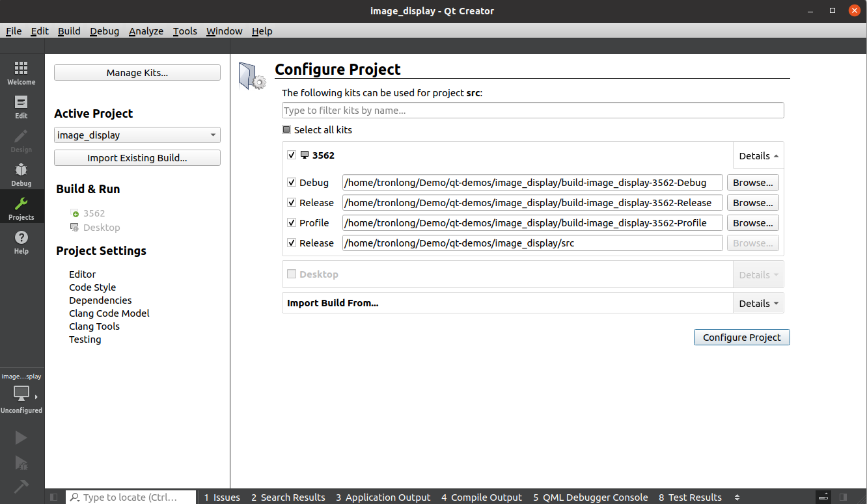Screen dimensions: 867x504
Task: Click the Configure Project folder-gear icon
Action: (x=252, y=75)
